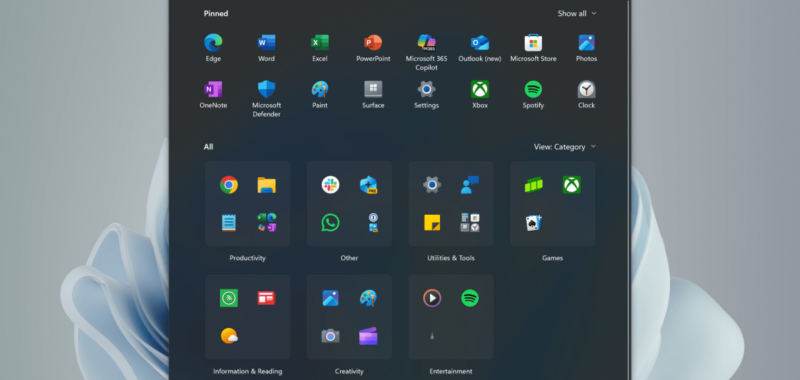Open Notepad in Productivity group
This screenshot has height=380, width=800.
point(229,222)
